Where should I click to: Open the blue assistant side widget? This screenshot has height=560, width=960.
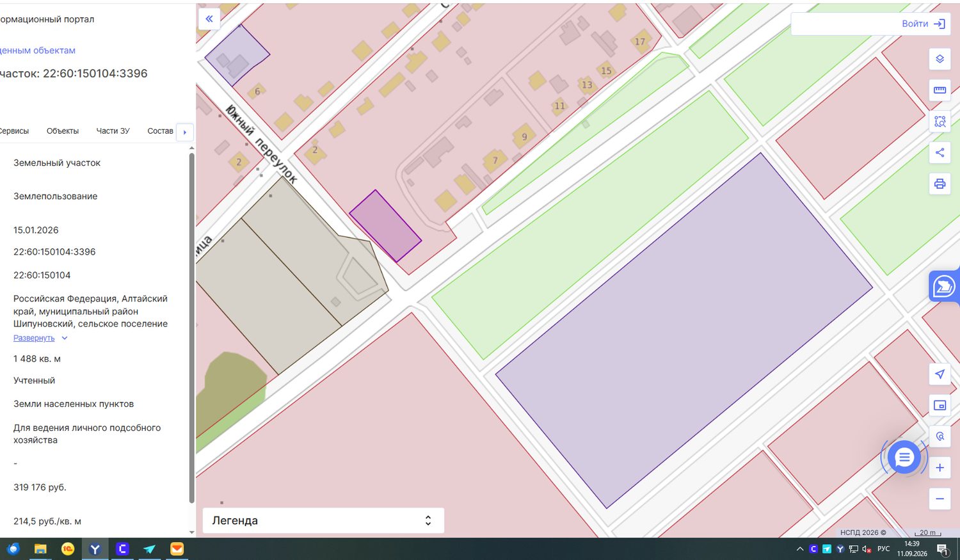point(944,286)
